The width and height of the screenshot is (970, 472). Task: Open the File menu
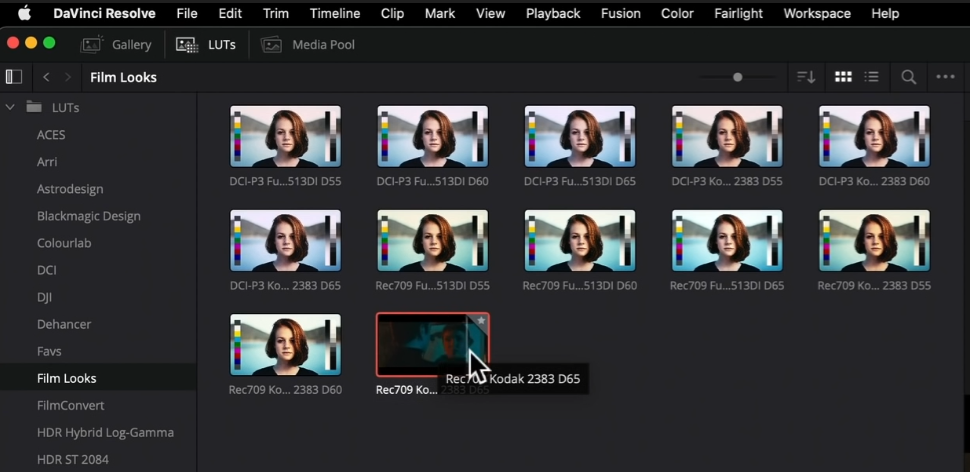click(187, 13)
